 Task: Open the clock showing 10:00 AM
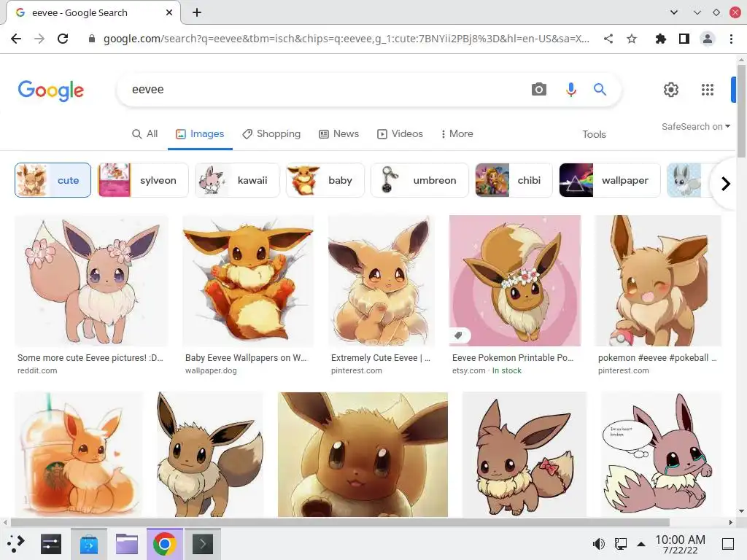click(680, 544)
